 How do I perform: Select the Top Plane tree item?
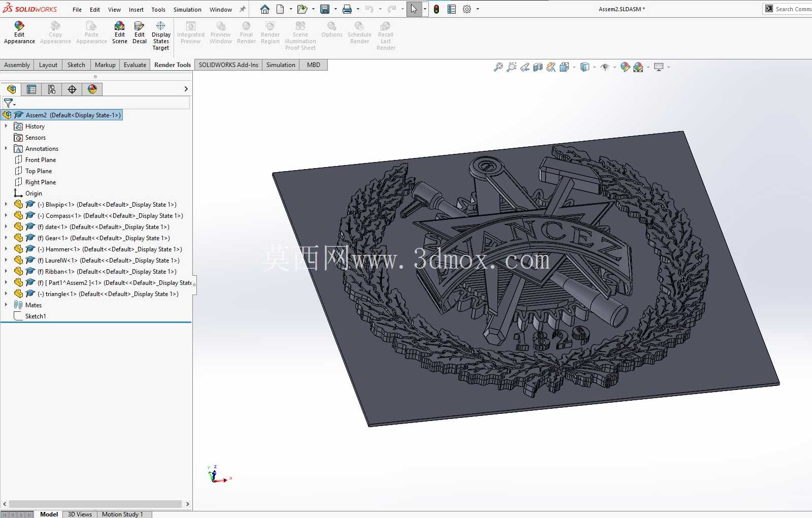[39, 171]
